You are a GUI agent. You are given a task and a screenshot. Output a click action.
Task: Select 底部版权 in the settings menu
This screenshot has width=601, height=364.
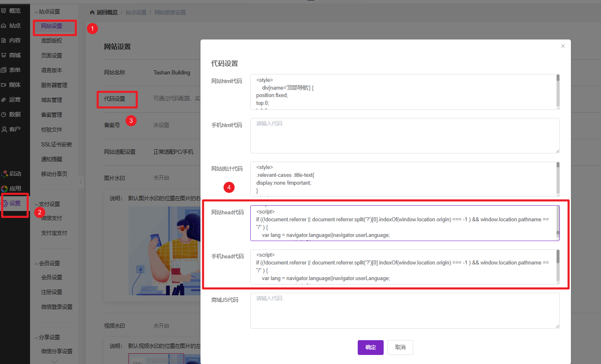51,41
